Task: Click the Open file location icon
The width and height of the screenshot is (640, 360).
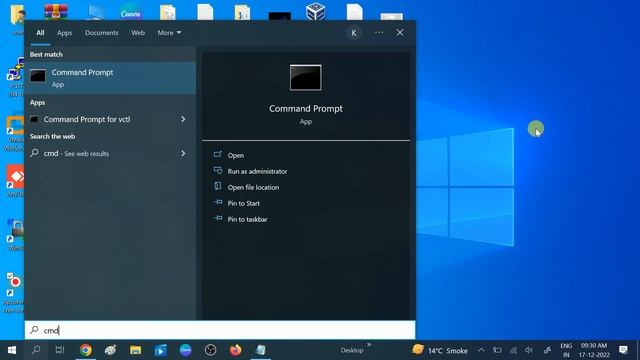Action: (218, 186)
